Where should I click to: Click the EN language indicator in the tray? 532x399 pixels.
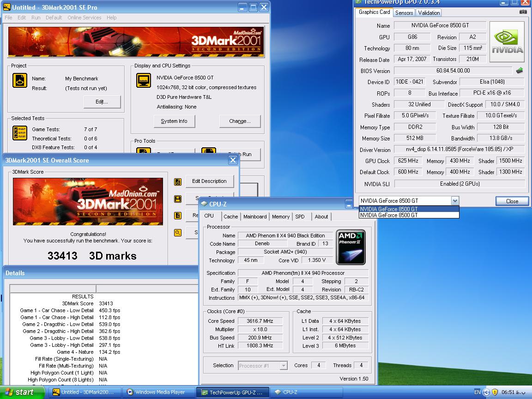[477, 392]
